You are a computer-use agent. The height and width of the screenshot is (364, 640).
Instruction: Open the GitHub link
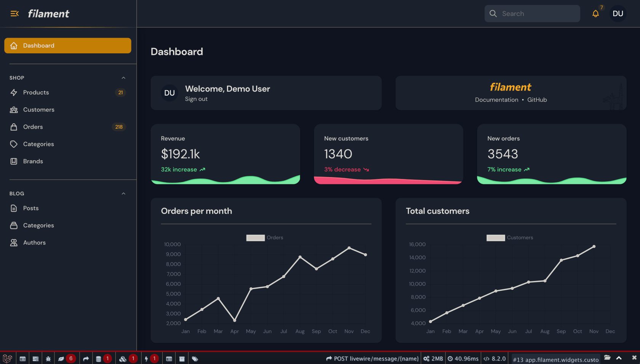(x=537, y=100)
